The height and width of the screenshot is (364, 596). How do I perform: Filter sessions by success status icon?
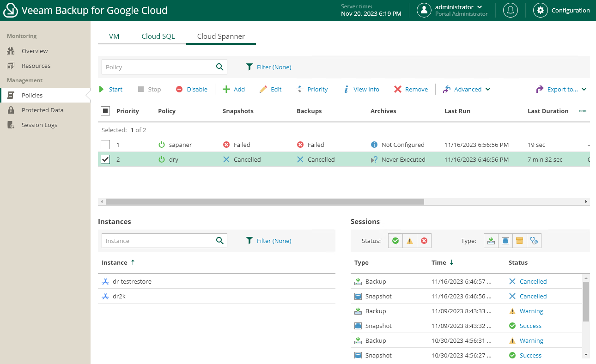(395, 241)
